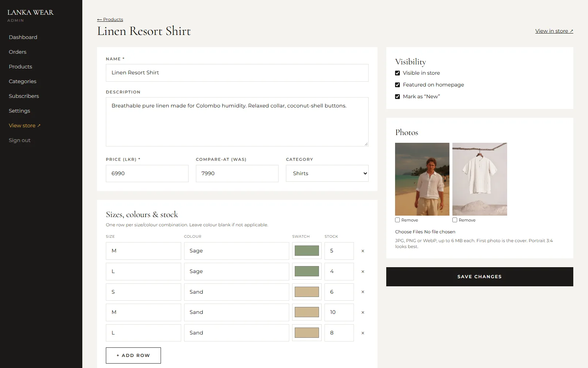The width and height of the screenshot is (588, 368).
Task: Uncheck Mark as "New" checkbox
Action: [x=397, y=96]
